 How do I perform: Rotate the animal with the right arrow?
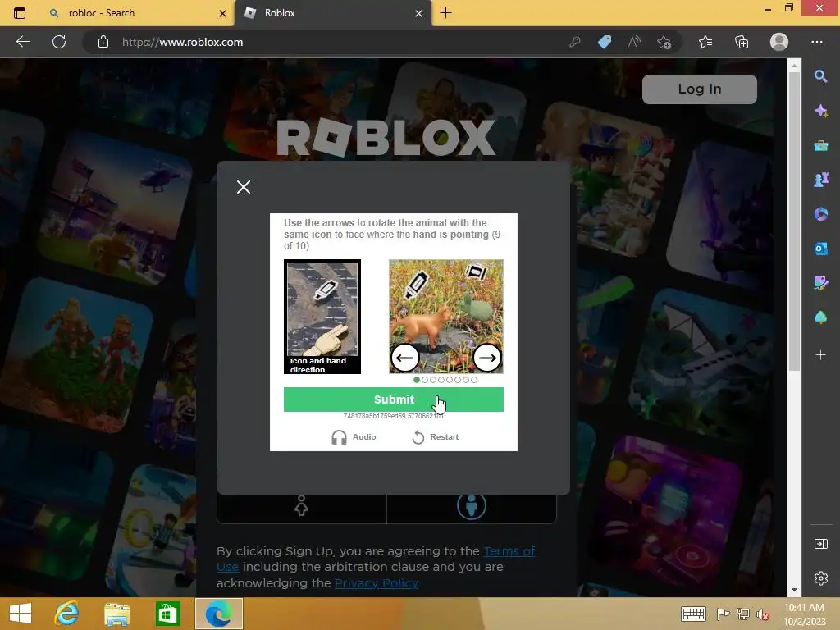click(487, 358)
